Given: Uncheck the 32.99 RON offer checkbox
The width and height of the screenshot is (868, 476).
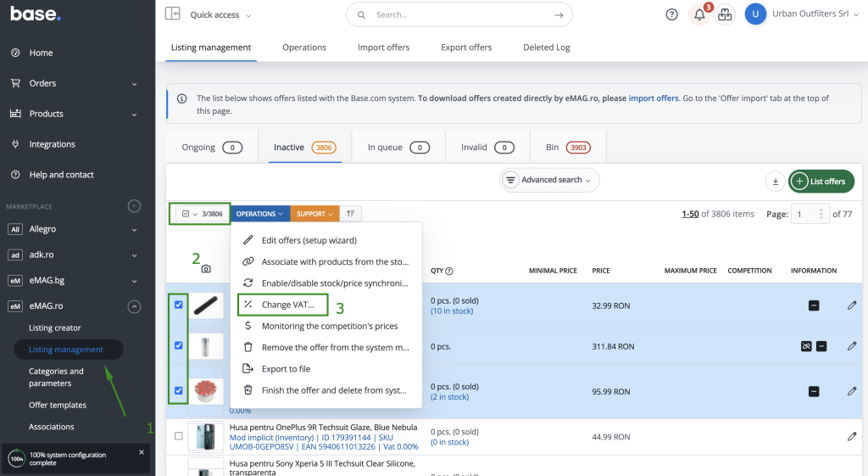Looking at the screenshot, I should coord(178,305).
